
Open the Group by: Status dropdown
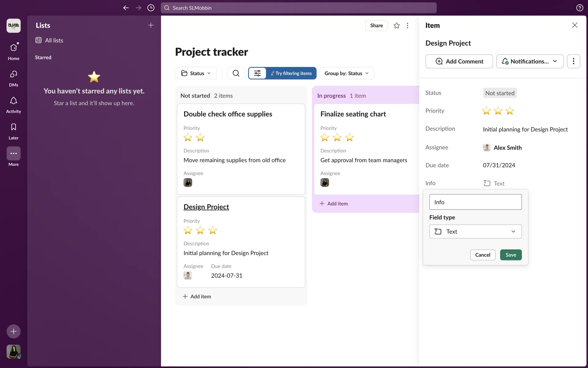click(347, 73)
